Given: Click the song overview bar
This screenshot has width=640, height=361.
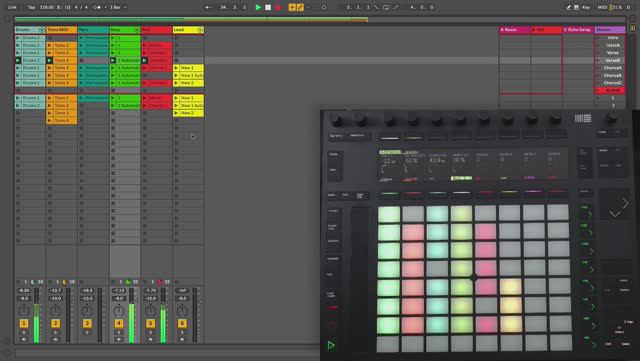Looking at the screenshot, I should click(320, 19).
